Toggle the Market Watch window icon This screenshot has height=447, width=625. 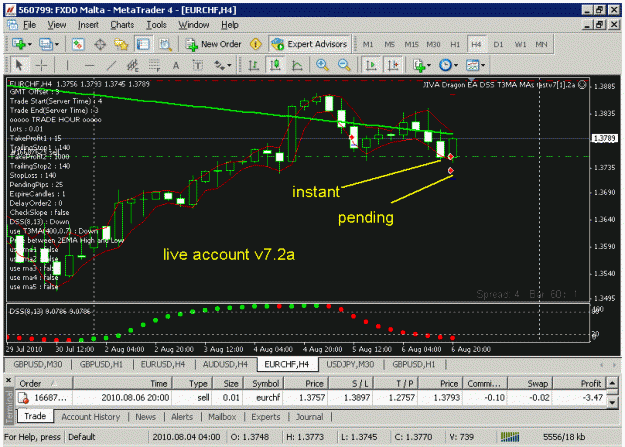coord(78,44)
